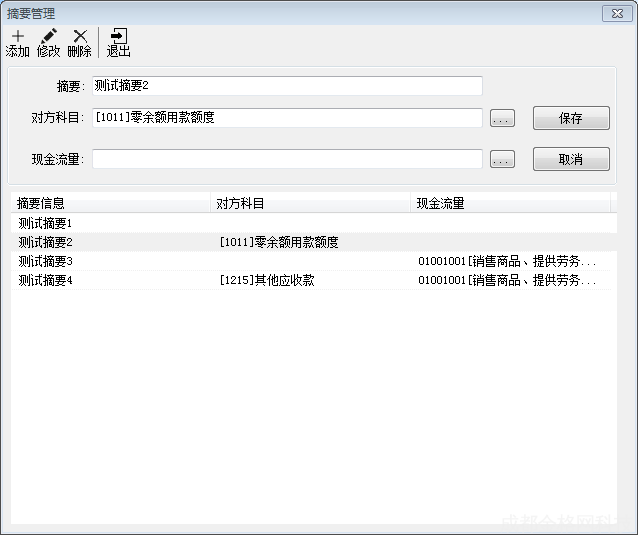Click the 现金流量 column header
Image resolution: width=638 pixels, height=535 pixels.
click(x=510, y=203)
